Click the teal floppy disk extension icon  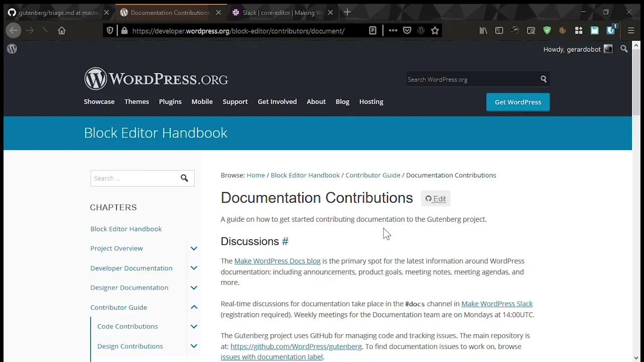595,31
